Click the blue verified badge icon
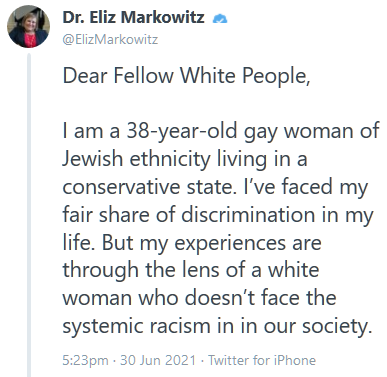Image resolution: width=387 pixels, height=377 pixels. 220,19
